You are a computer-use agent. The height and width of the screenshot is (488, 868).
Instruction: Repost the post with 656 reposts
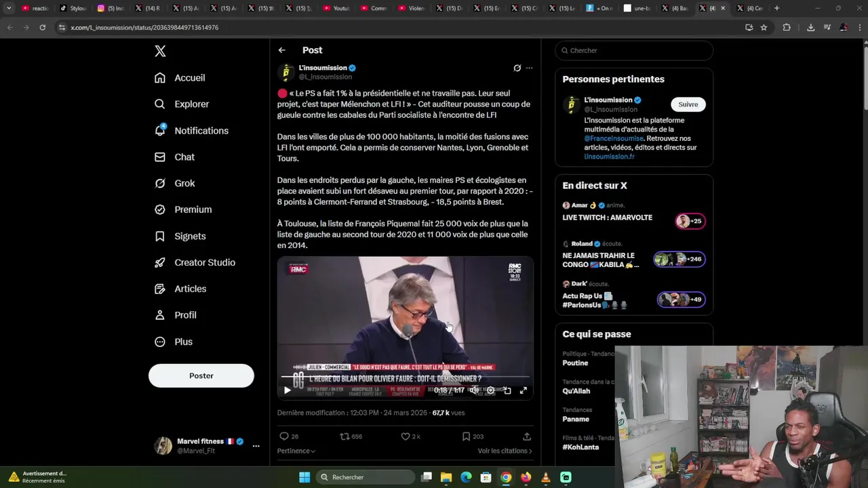coord(351,436)
